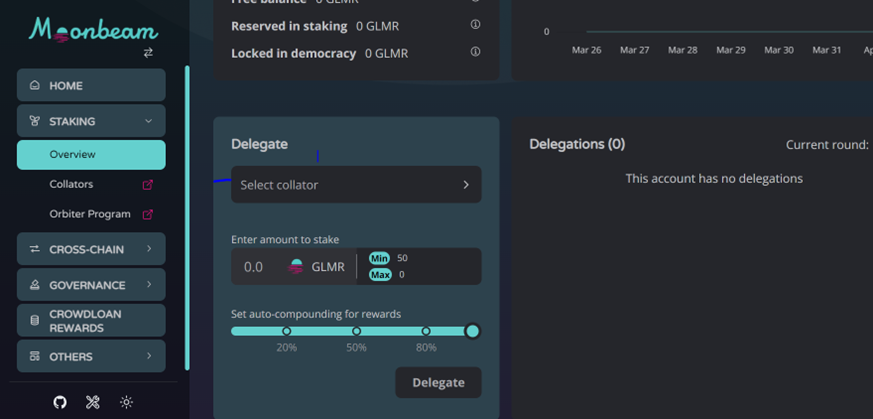Click the Mar 28 chart label
Viewport: 873px width, 419px height.
683,50
